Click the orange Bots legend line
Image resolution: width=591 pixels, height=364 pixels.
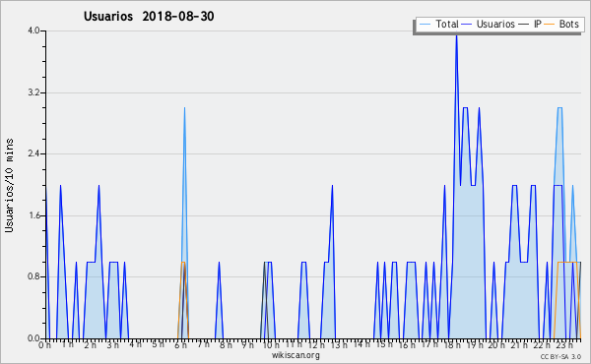tap(550, 25)
